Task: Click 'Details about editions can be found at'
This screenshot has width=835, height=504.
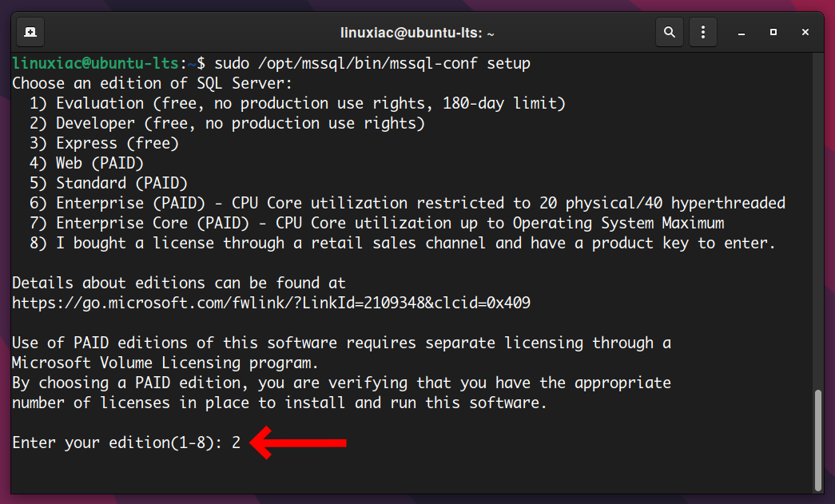Action: [x=179, y=283]
